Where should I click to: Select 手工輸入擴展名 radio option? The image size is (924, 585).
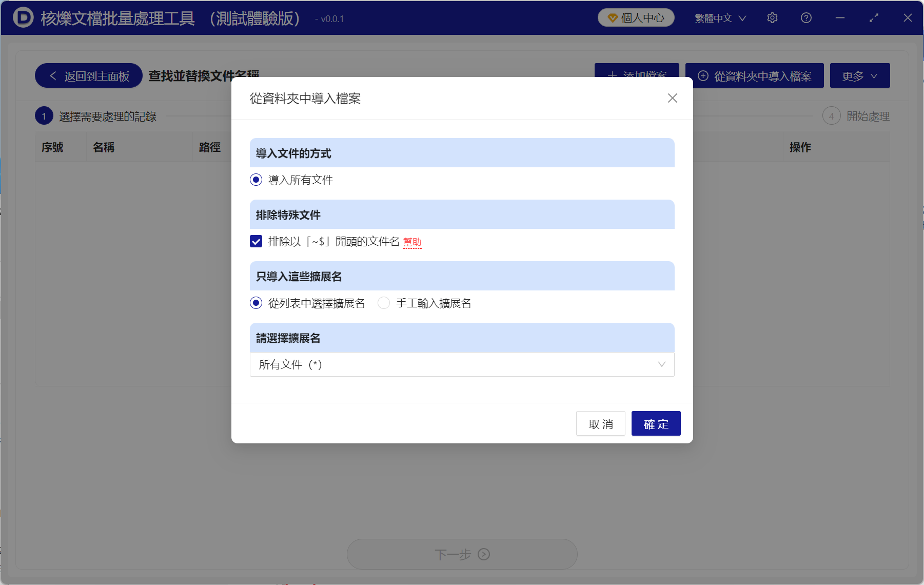tap(424, 303)
